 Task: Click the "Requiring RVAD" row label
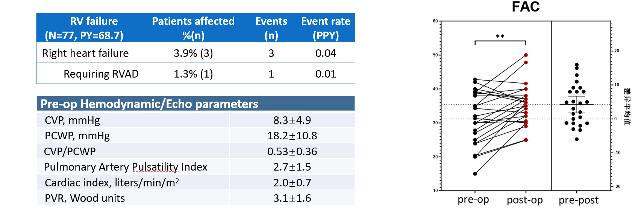[x=101, y=74]
